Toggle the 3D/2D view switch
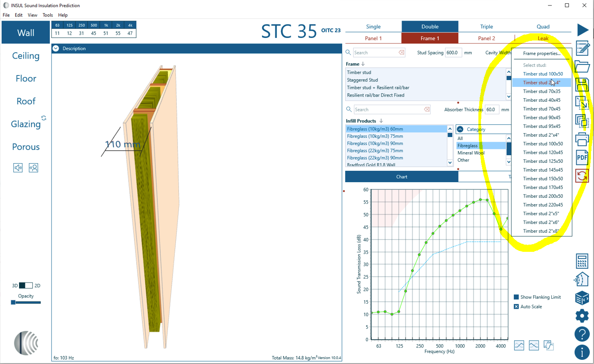 click(x=26, y=286)
